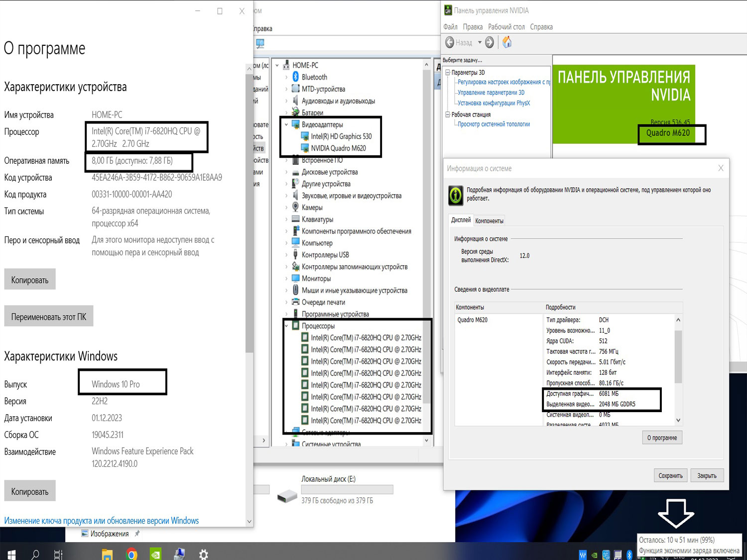Screen dimensions: 747x560
Task: Click scroll-down arrow of details list
Action: click(678, 420)
